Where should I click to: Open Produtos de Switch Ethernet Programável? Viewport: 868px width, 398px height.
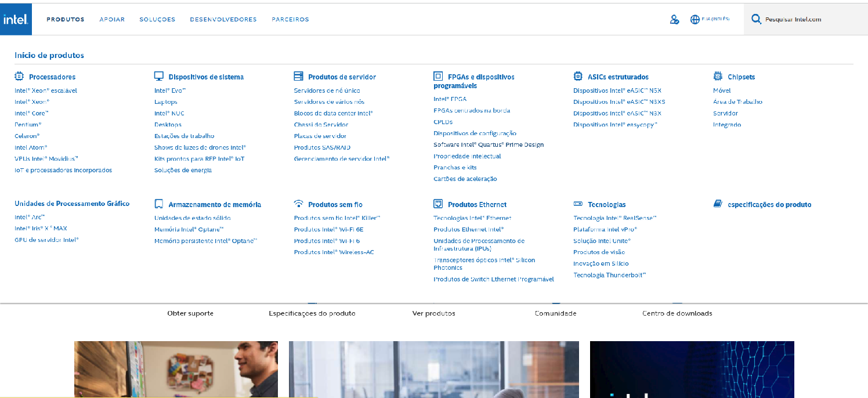494,279
